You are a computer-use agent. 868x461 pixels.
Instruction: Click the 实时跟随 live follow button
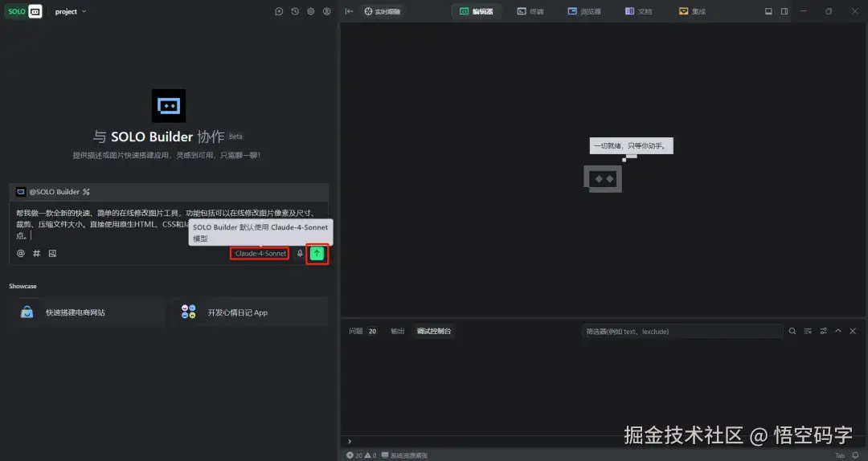click(383, 11)
